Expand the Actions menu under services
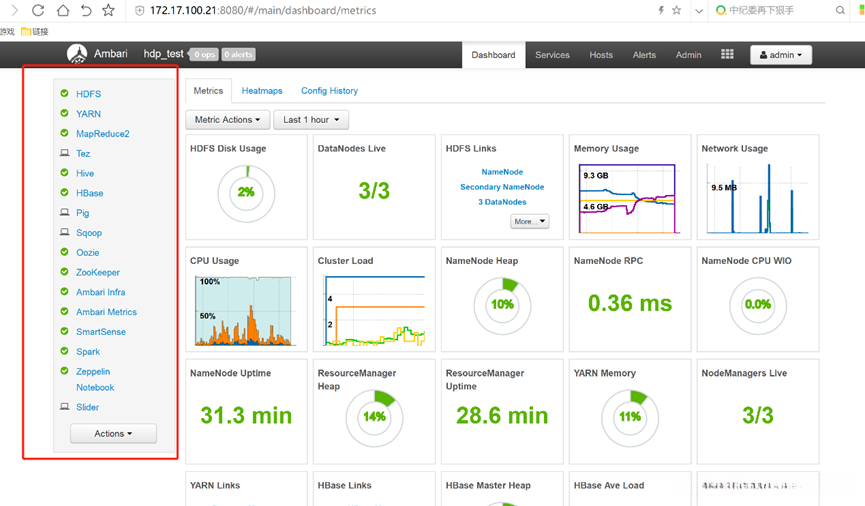This screenshot has height=506, width=865. [113, 434]
